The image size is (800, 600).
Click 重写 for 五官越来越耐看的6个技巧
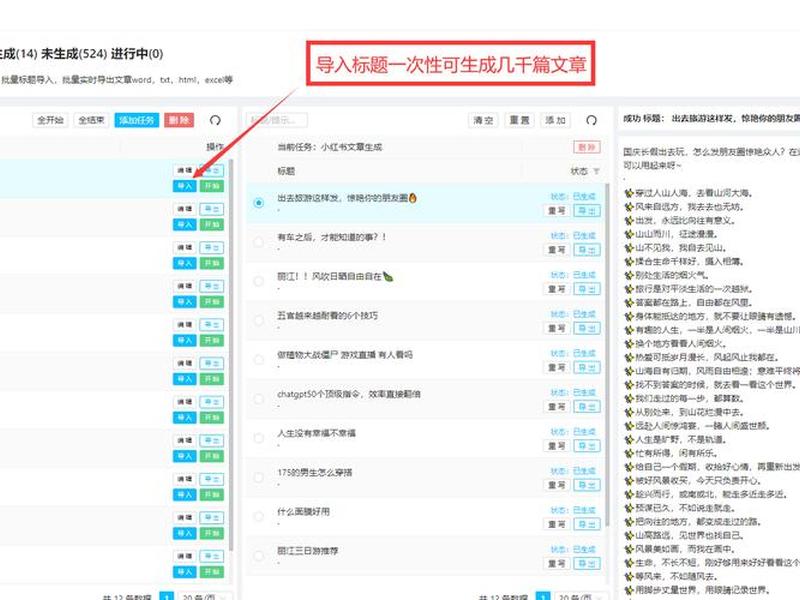[x=556, y=328]
